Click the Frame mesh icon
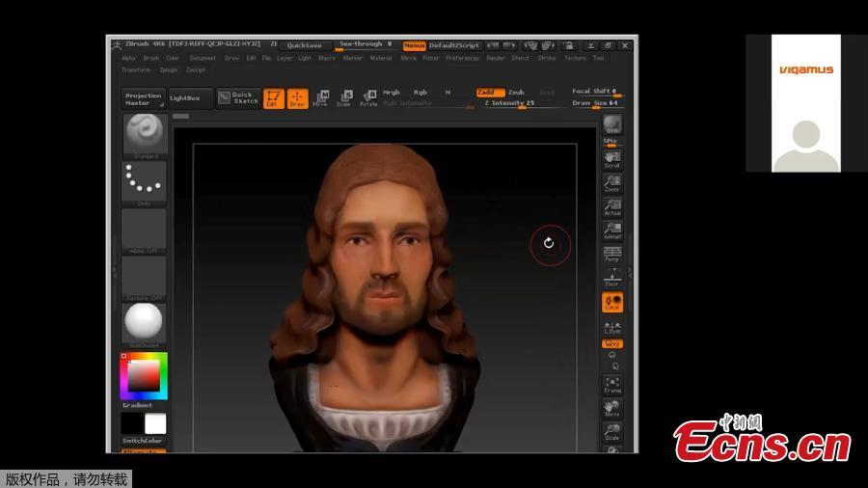 (611, 385)
